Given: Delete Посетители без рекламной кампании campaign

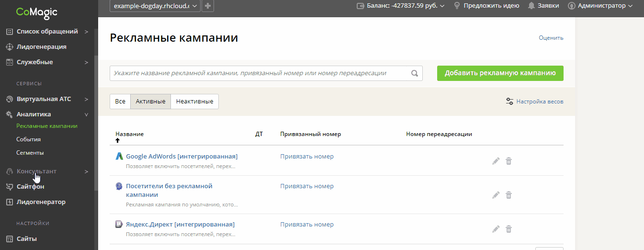Looking at the screenshot, I should (x=509, y=195).
